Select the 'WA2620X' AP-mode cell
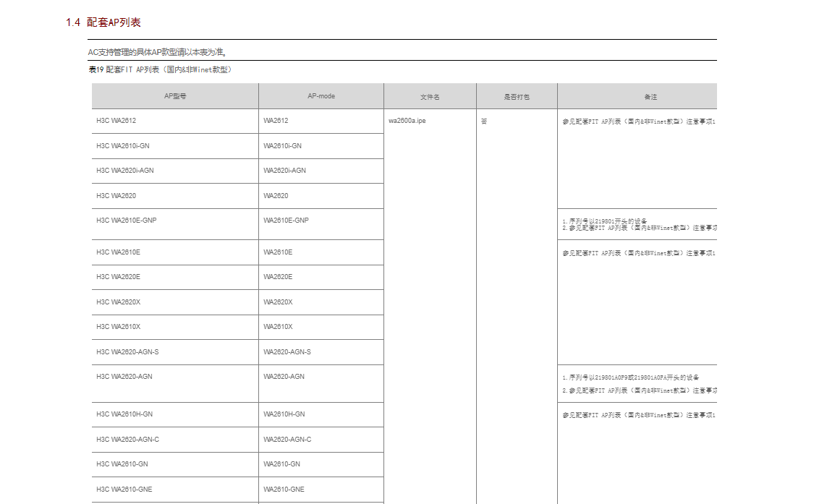 321,302
